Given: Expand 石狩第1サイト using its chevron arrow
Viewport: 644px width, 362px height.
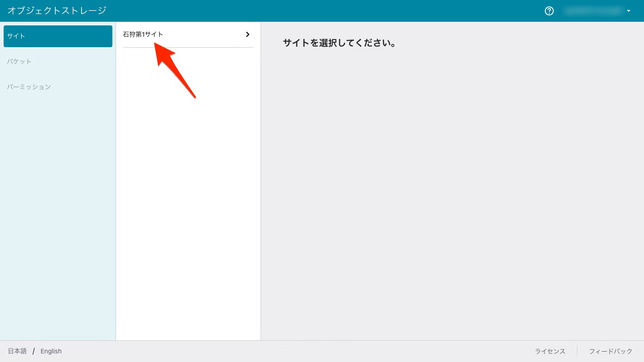Looking at the screenshot, I should [247, 34].
